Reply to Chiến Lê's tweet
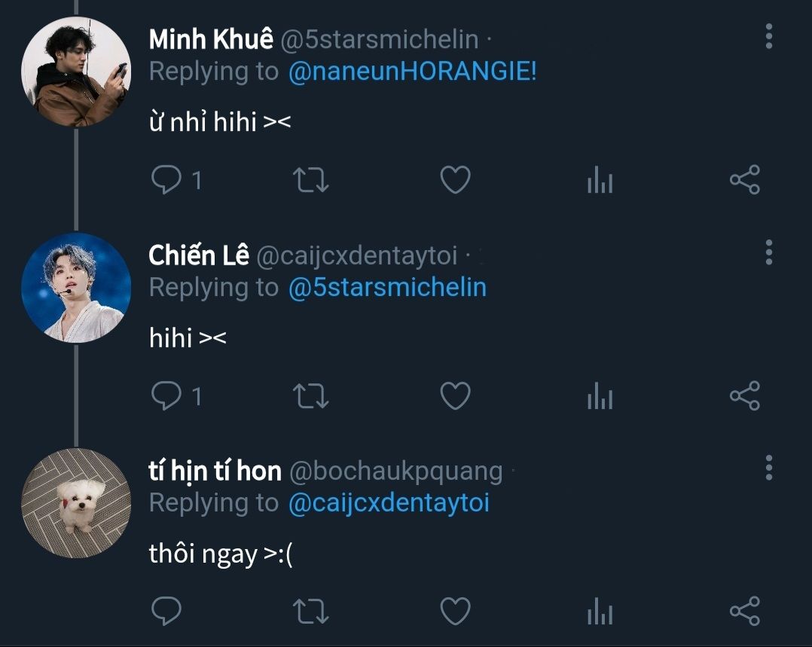Screen dimensions: 812x647 (x=166, y=396)
